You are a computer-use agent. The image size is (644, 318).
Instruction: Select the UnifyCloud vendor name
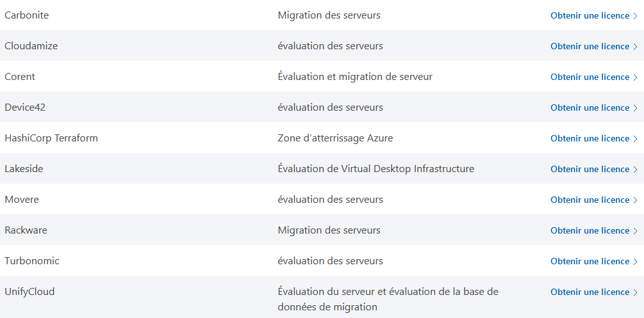click(29, 292)
